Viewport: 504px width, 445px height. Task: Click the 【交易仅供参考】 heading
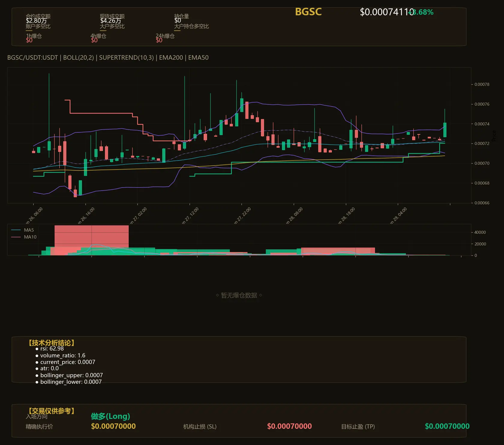click(x=52, y=411)
